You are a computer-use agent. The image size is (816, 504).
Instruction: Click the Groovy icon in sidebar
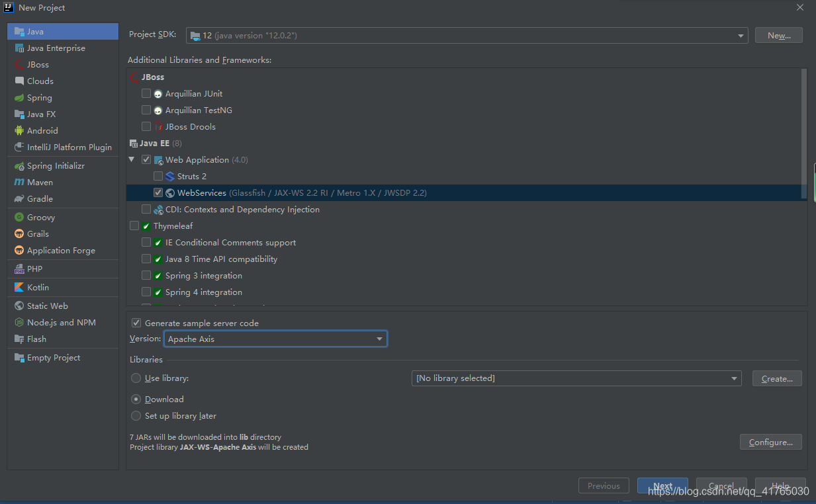pos(19,217)
